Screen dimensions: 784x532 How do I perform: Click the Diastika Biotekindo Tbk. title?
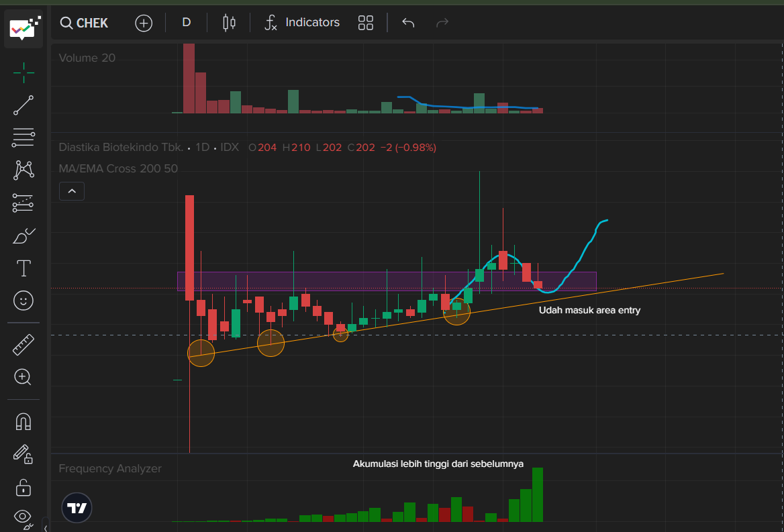[121, 148]
